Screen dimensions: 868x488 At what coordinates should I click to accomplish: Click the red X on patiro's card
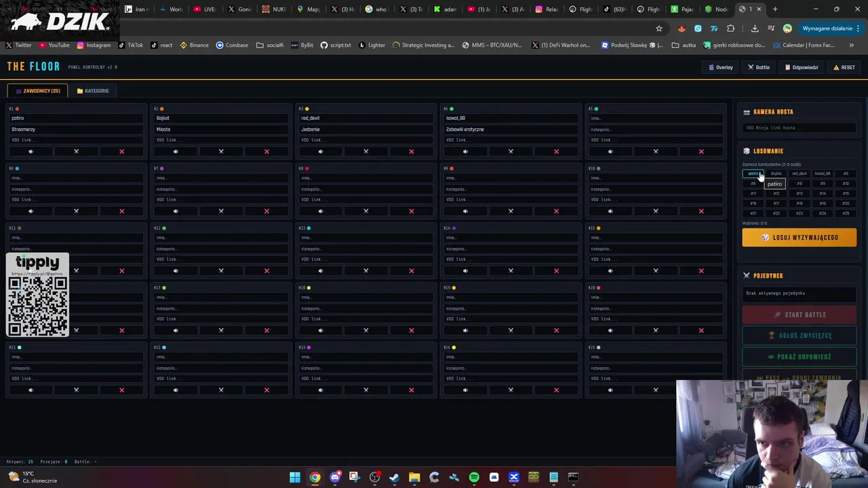(x=122, y=151)
